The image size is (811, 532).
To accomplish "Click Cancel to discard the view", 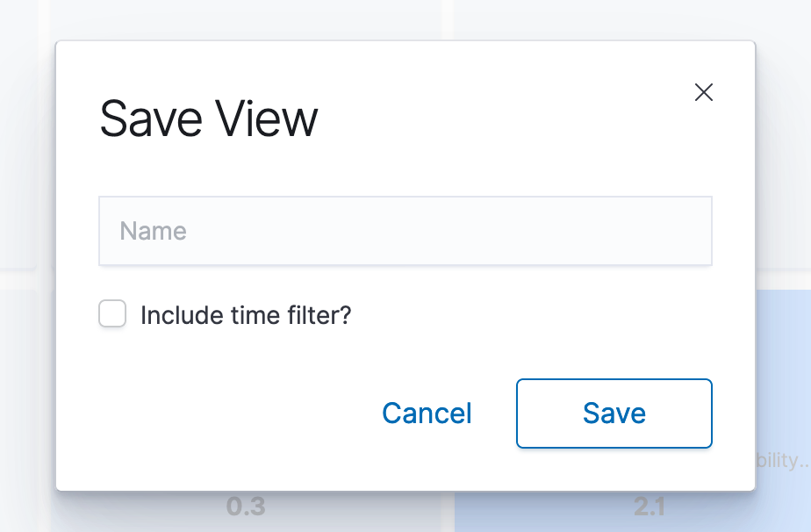I will (x=427, y=413).
